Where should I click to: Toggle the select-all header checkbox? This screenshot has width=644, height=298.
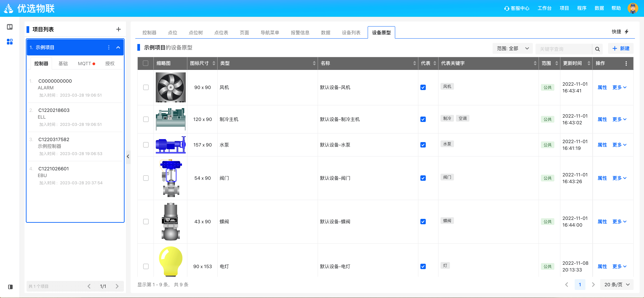coord(146,63)
